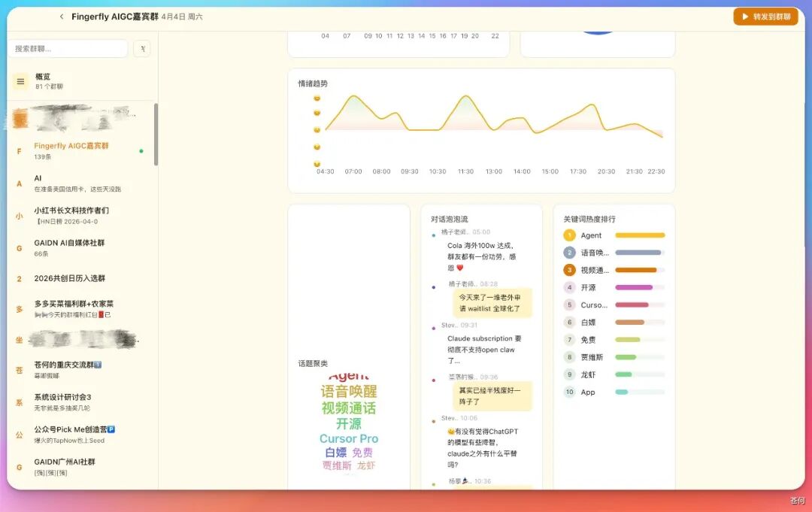Click 开源 keyword in the topic cluster
Screen dimensions: 812x512
(x=349, y=423)
